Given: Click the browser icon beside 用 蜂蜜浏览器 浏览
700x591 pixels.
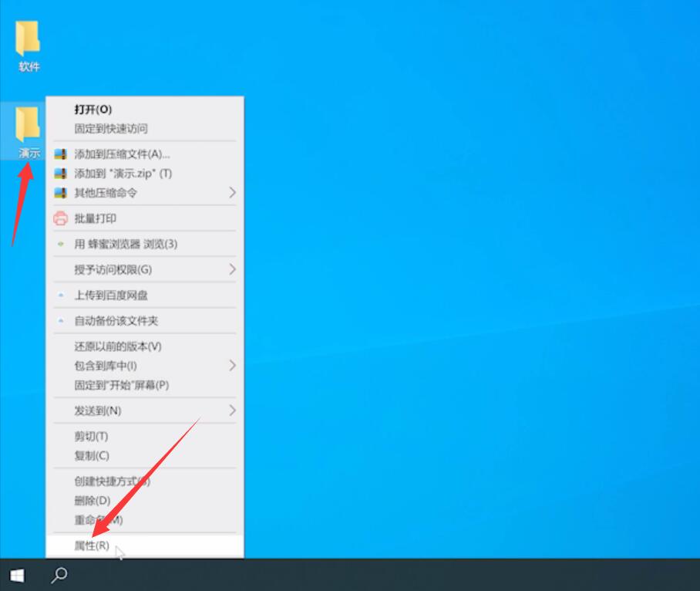Looking at the screenshot, I should (x=61, y=244).
